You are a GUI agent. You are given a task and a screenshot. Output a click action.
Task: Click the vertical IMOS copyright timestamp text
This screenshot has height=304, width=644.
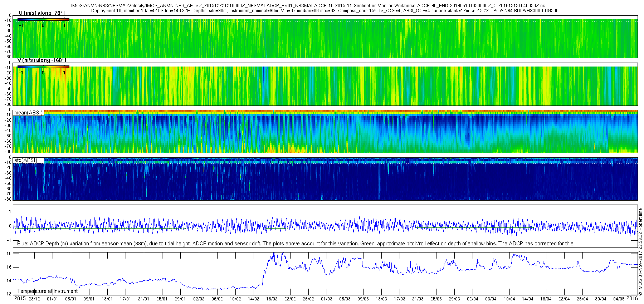[640, 252]
